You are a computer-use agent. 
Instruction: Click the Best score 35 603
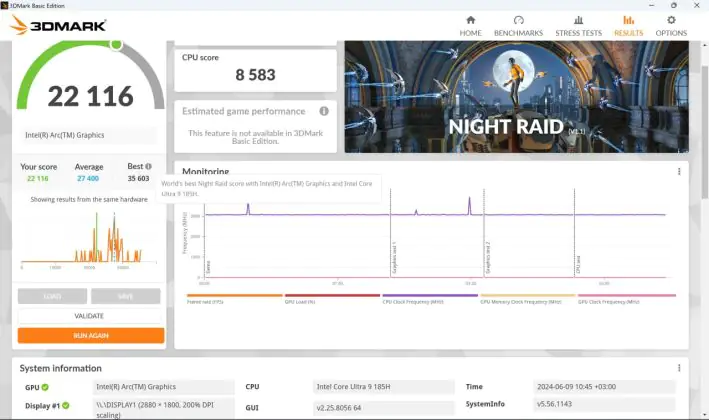coord(138,178)
